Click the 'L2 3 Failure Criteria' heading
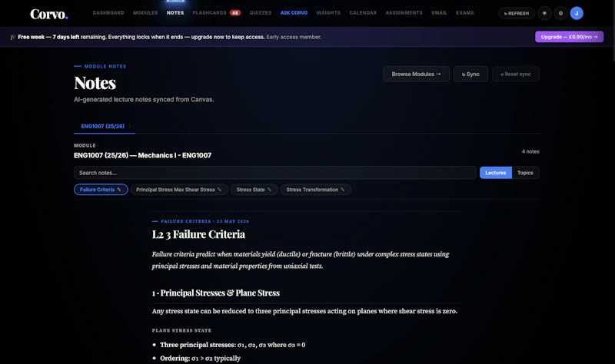 [x=198, y=234]
